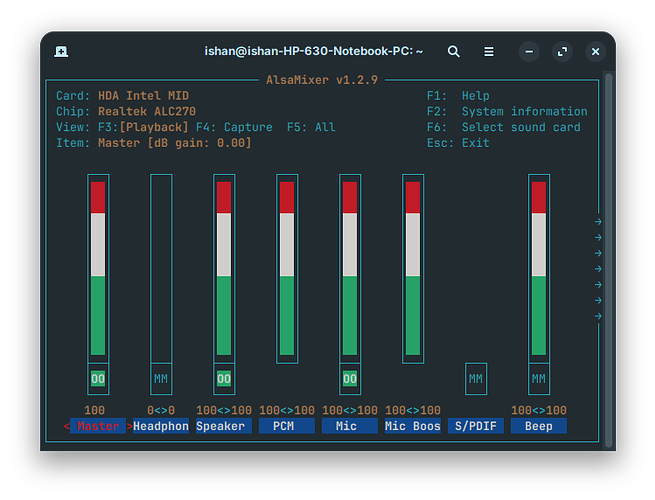The height and width of the screenshot is (500, 655).
Task: Click the Beep 100<>100 value
Action: click(538, 410)
